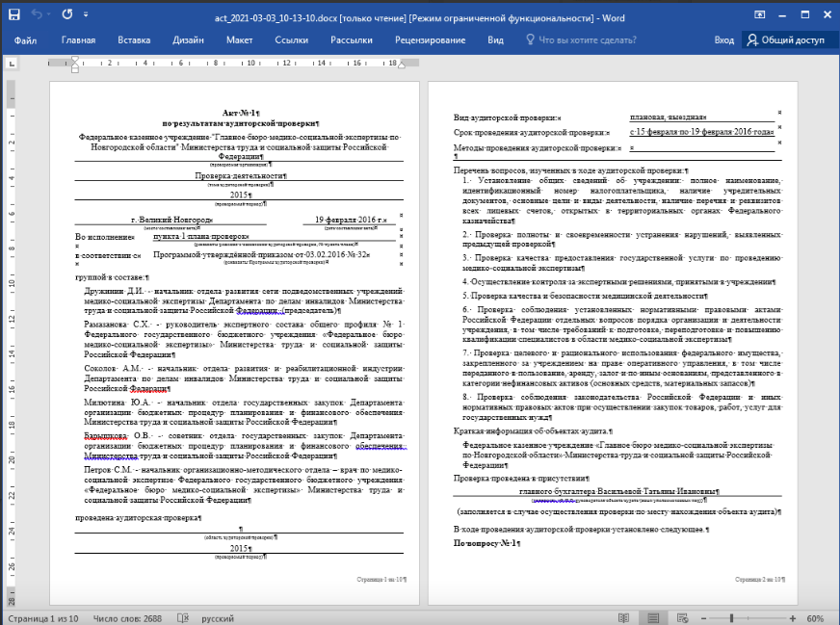Open the русский language selector
This screenshot has width=840, height=625.
pos(218,617)
